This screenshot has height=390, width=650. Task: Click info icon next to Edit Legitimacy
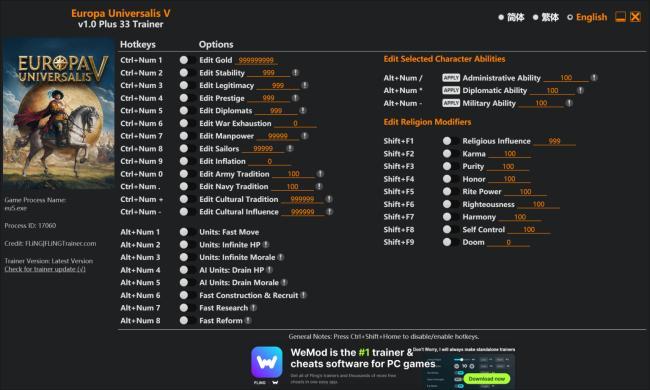tap(305, 85)
